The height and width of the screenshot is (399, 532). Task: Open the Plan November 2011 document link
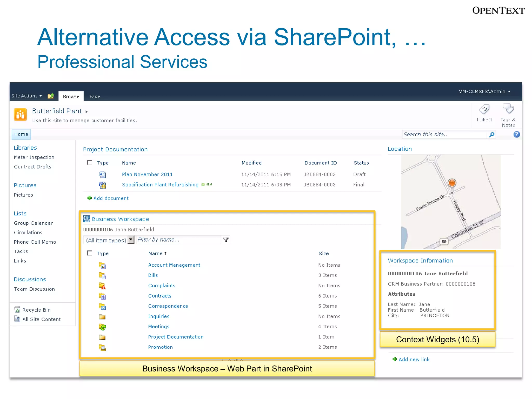[147, 174]
